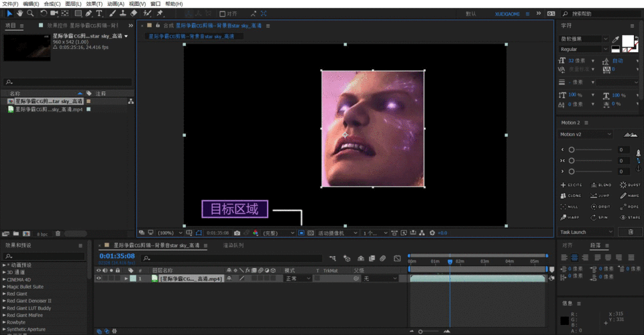Click the first Motion 2 slider handle
644x335 pixels.
tap(572, 150)
